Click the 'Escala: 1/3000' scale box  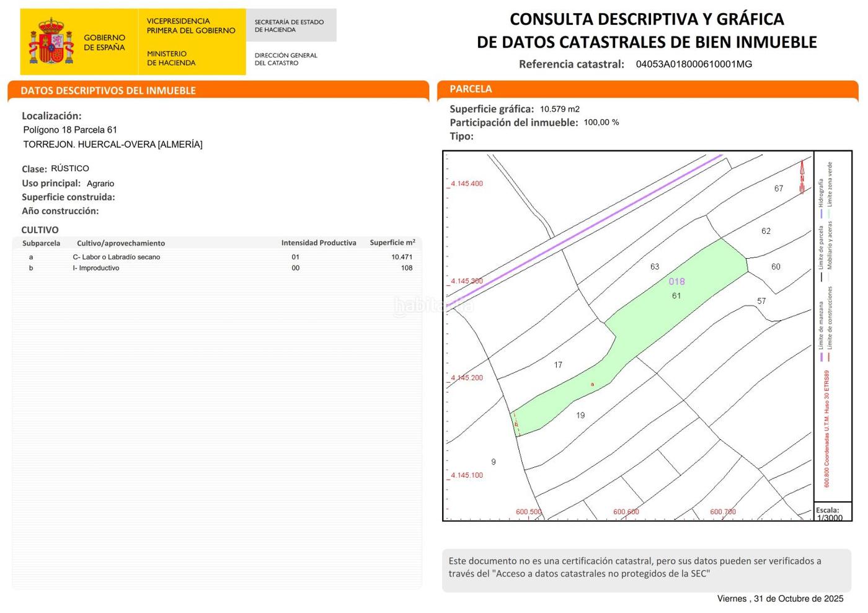pos(829,514)
